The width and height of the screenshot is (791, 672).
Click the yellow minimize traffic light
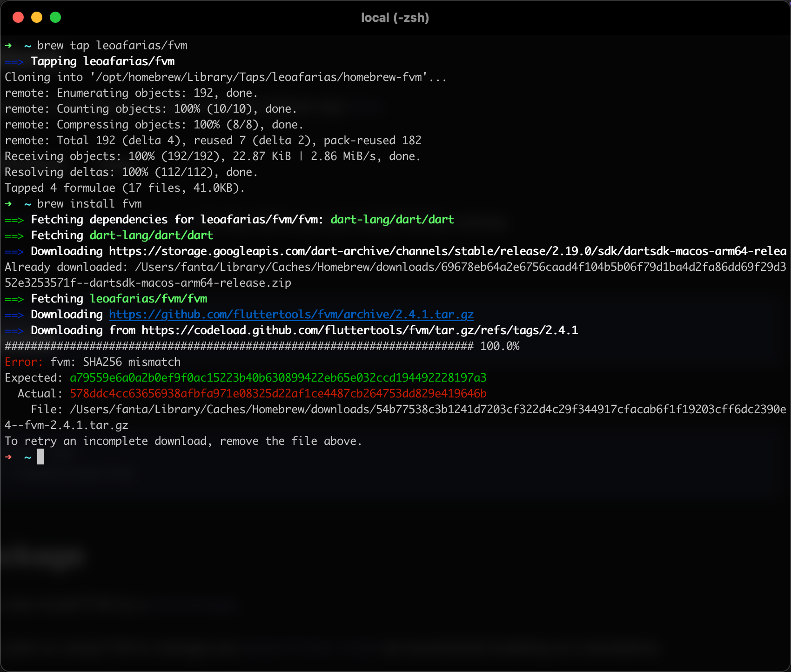[36, 17]
